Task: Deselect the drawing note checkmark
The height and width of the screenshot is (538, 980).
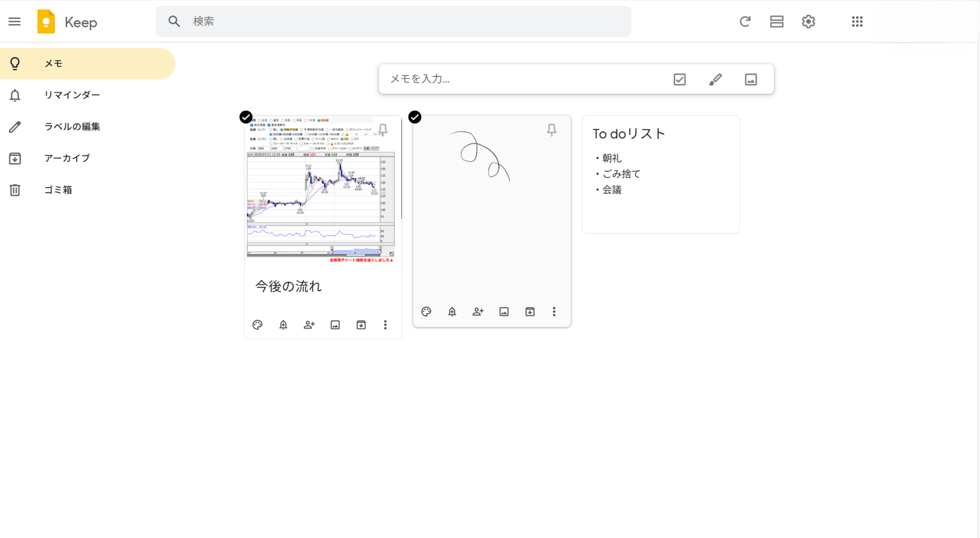Action: coord(415,117)
